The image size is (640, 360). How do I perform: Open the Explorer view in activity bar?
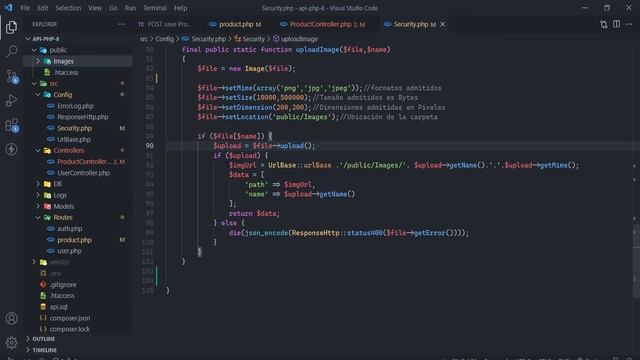(11, 27)
